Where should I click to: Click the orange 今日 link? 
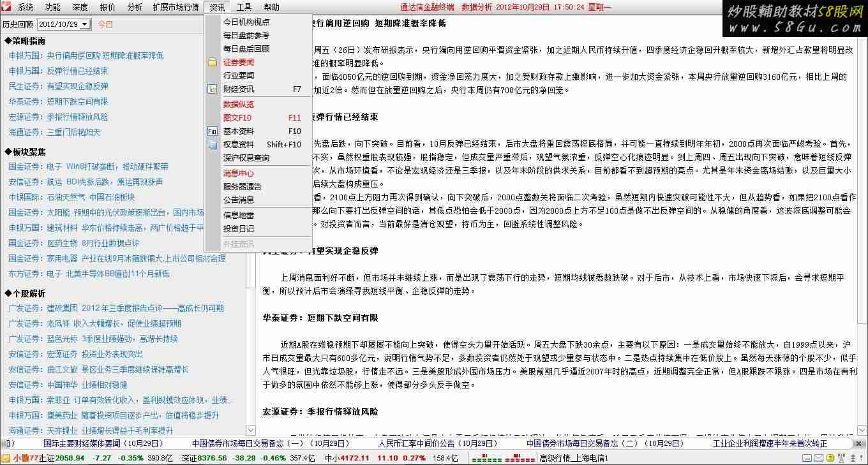(x=105, y=24)
